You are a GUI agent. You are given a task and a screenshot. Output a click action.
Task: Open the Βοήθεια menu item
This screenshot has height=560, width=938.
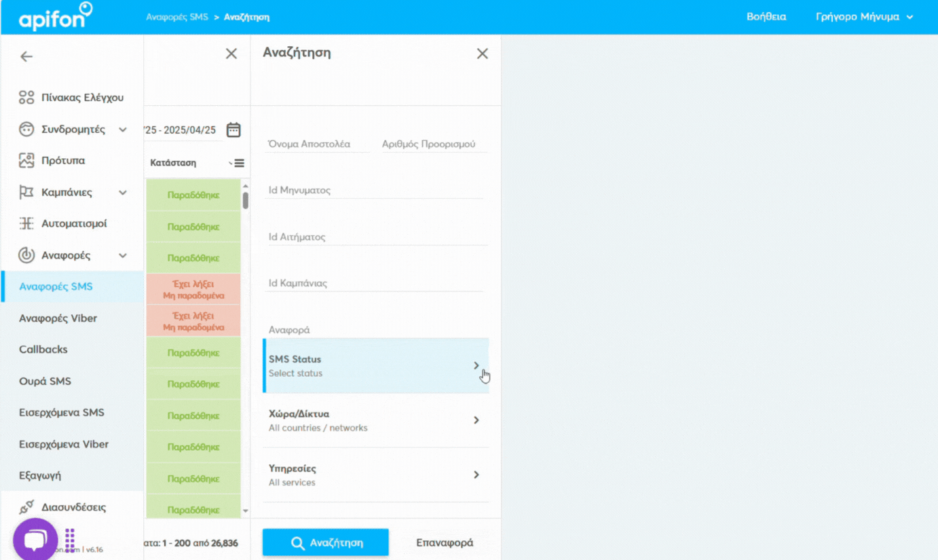[766, 16]
